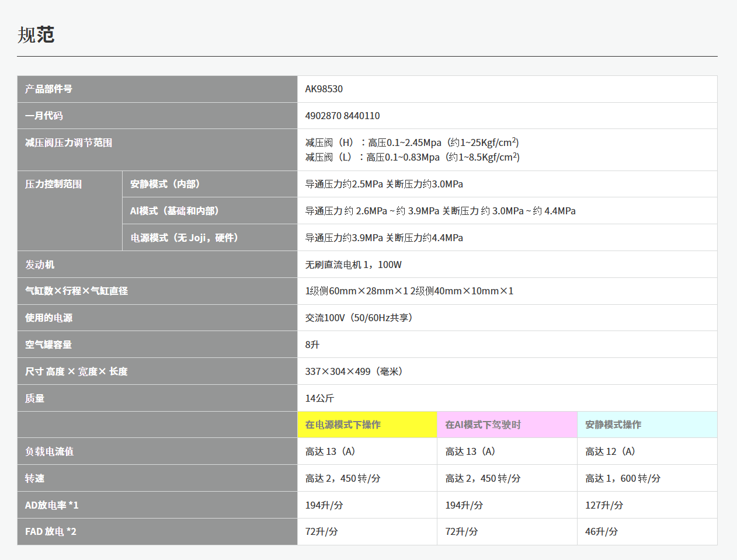This screenshot has width=737, height=560.
Task: Click the 8升 tank capacity value
Action: [312, 345]
